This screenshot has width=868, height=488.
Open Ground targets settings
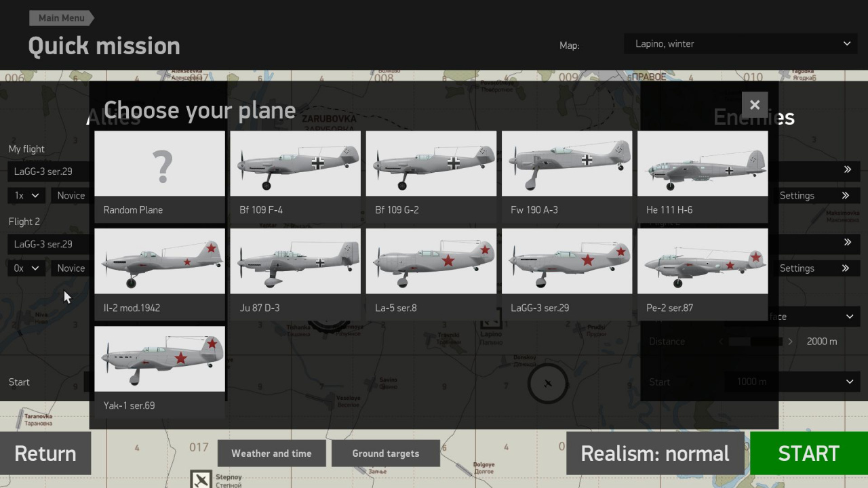click(385, 453)
